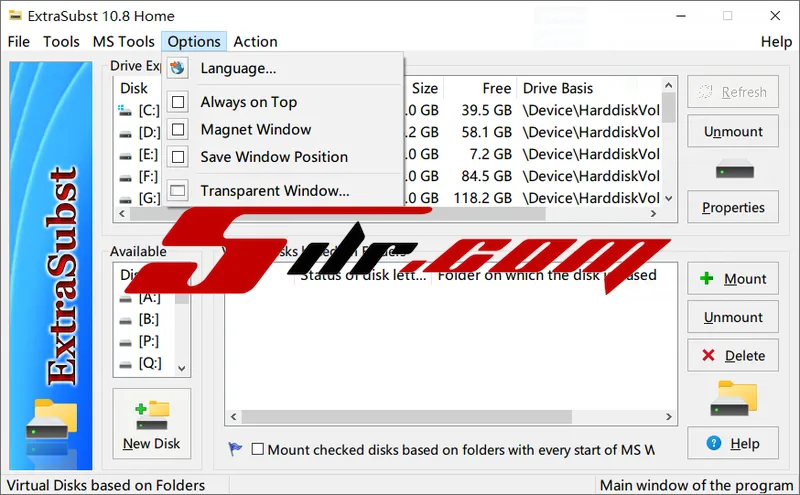
Task: Click the blue question mark icon
Action: [714, 443]
